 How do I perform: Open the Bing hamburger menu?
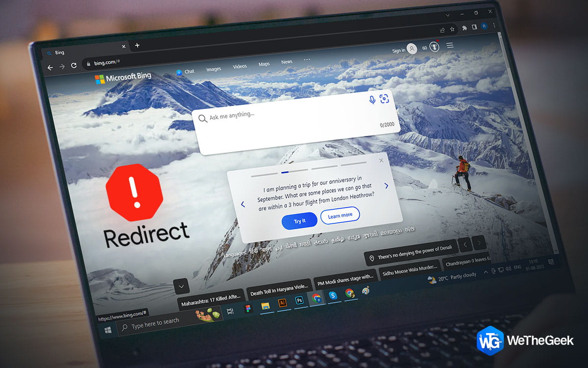coord(449,45)
